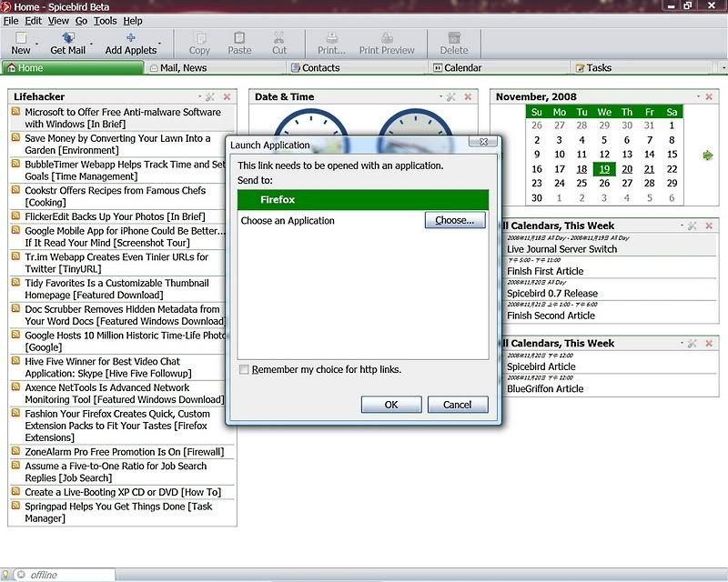
Task: Open the small arrow menu in Lifehacker header
Action: pyautogui.click(x=200, y=96)
